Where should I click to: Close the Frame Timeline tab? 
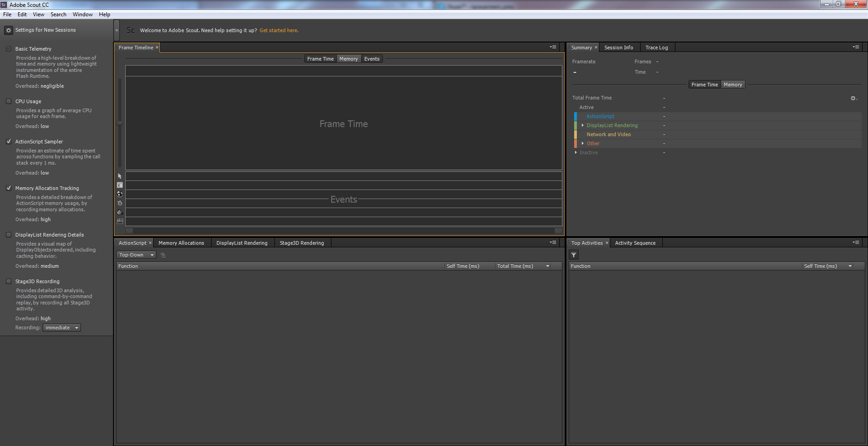pyautogui.click(x=157, y=47)
